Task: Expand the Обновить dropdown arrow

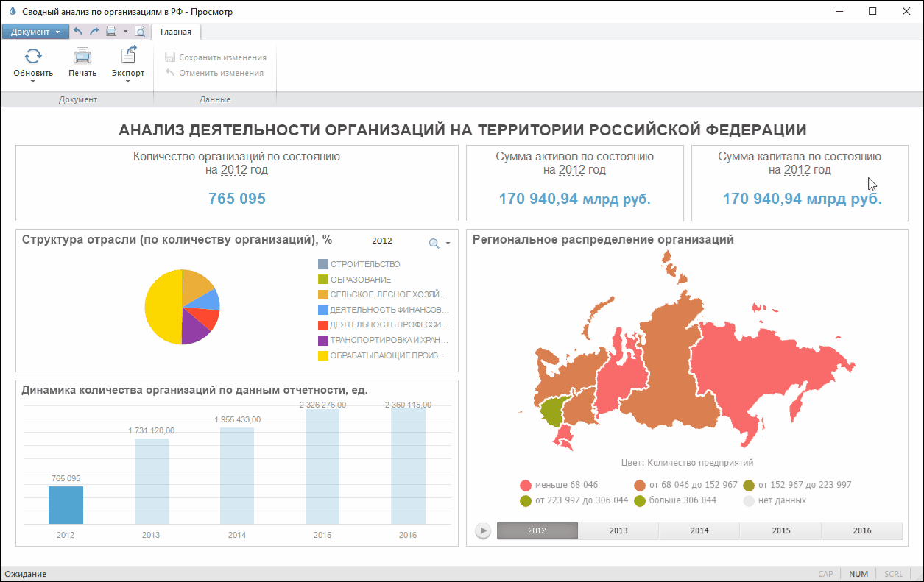Action: click(33, 81)
